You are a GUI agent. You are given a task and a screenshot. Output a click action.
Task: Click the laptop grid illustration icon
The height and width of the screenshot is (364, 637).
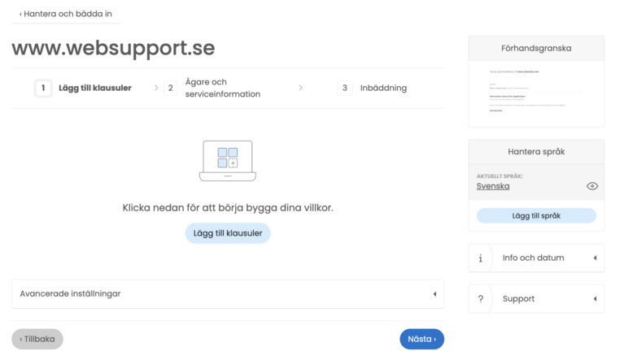pos(228,161)
